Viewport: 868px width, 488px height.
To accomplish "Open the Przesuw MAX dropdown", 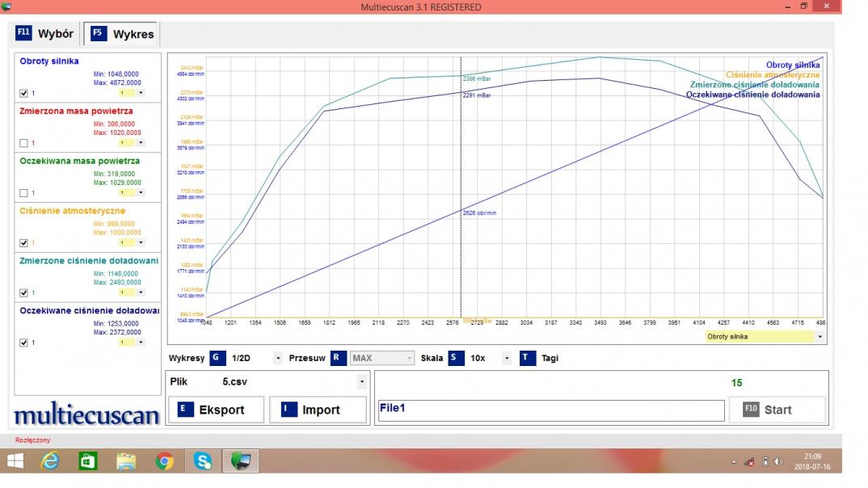I will point(409,359).
